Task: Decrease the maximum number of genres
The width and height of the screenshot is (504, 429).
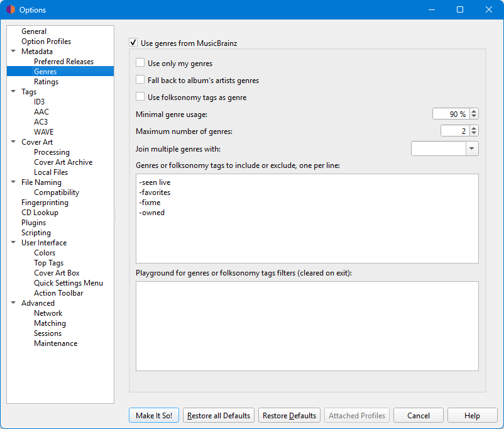Action: 474,133
